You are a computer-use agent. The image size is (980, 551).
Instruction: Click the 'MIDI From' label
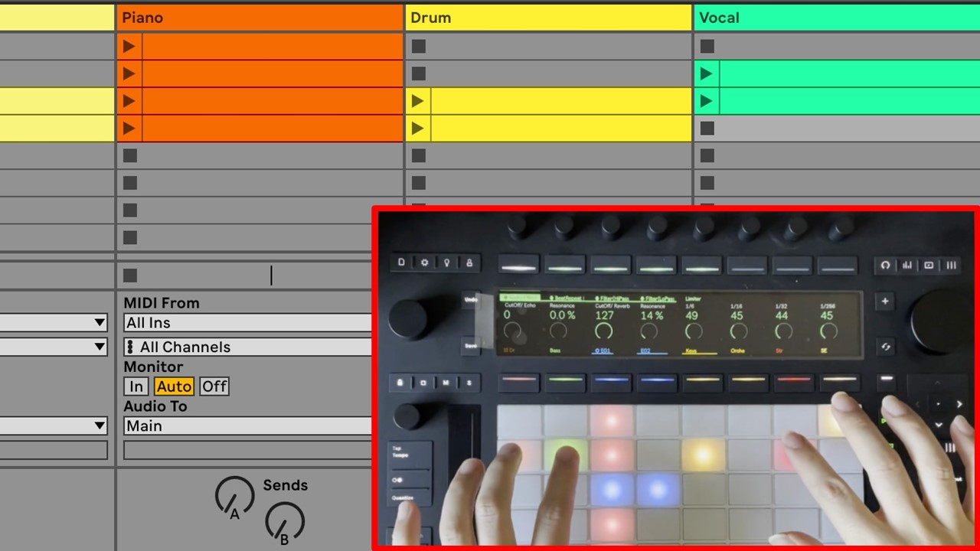[162, 303]
